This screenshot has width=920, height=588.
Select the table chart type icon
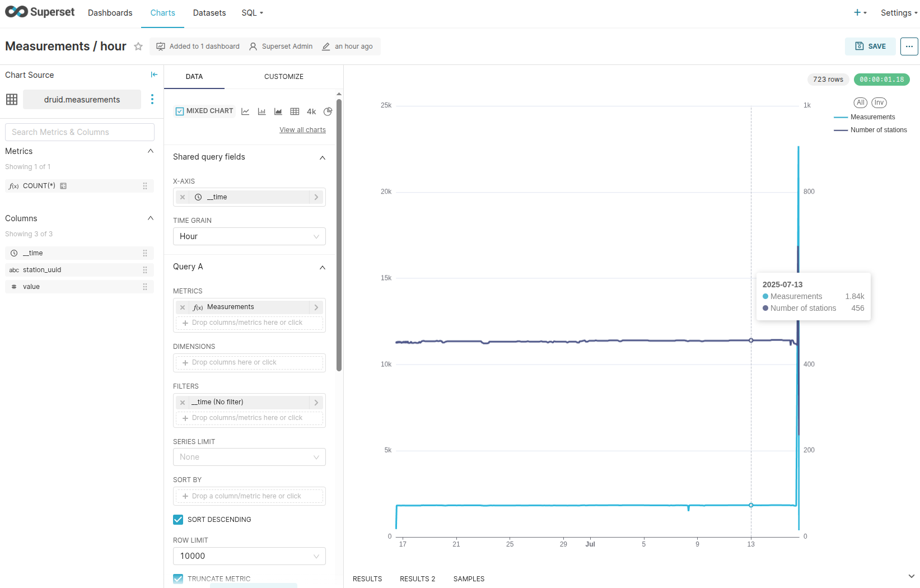point(295,111)
